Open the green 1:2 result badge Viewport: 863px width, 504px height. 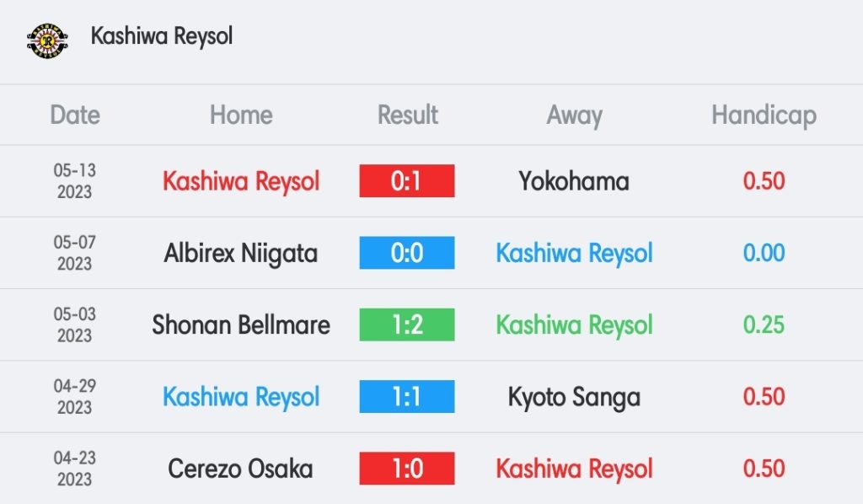click(x=407, y=324)
